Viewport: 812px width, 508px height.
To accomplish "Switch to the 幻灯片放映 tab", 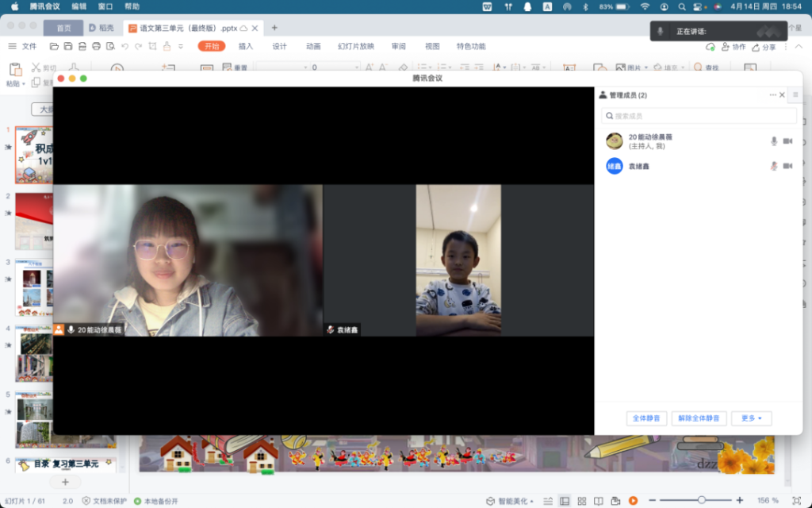I will (x=355, y=46).
